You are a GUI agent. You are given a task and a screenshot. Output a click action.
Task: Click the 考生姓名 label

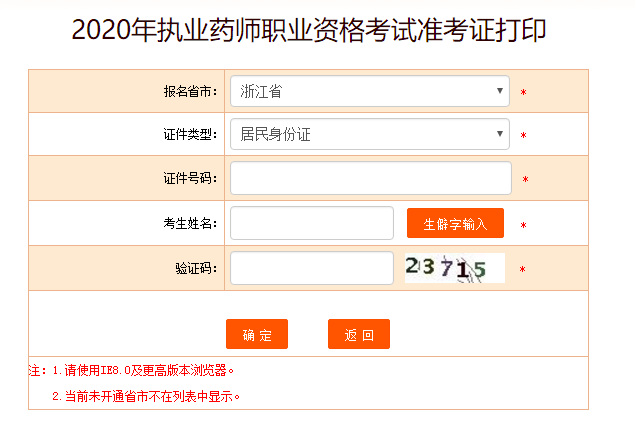click(x=190, y=223)
